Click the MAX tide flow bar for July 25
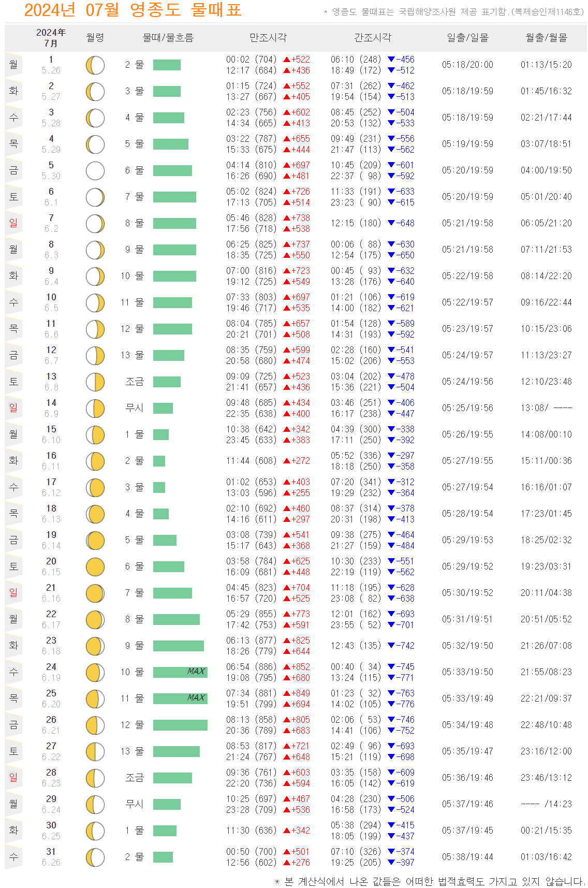This screenshot has width=588, height=888. coord(180,698)
